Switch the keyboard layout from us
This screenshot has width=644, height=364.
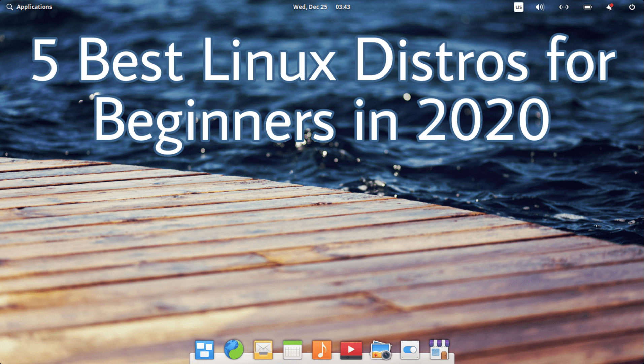coord(519,7)
